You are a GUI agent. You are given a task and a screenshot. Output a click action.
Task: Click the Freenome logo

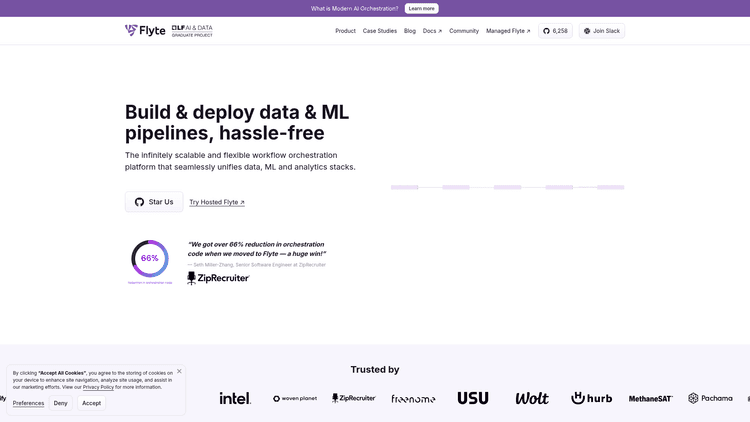coord(413,399)
